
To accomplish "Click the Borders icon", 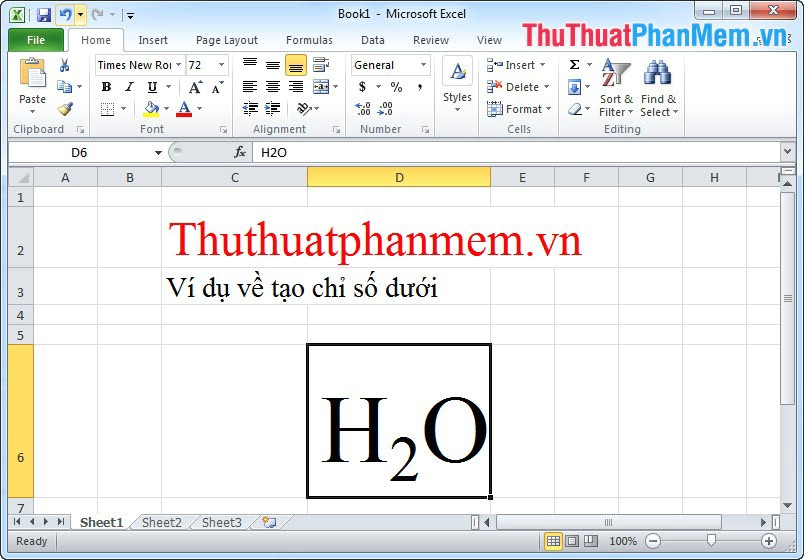I will click(x=107, y=109).
